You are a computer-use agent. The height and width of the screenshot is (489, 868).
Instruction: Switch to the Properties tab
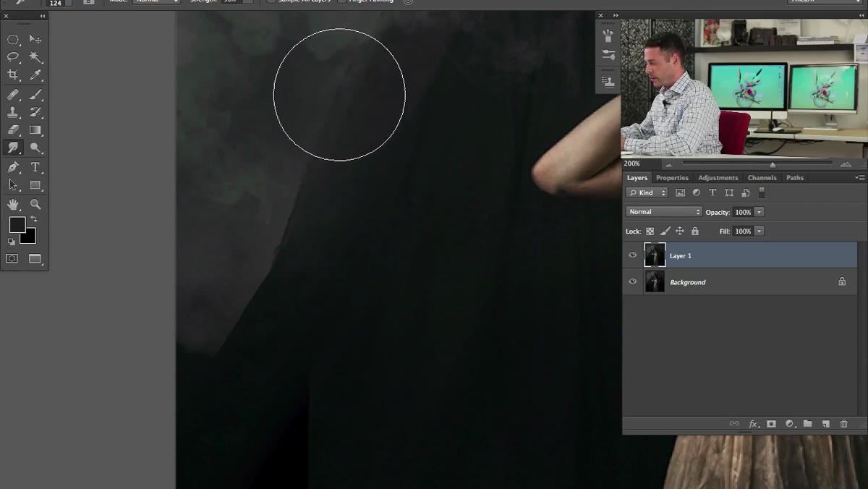[x=672, y=178]
